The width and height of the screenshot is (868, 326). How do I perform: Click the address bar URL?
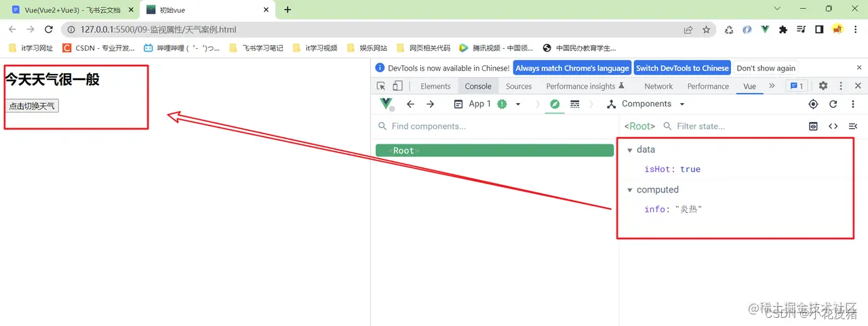click(158, 30)
